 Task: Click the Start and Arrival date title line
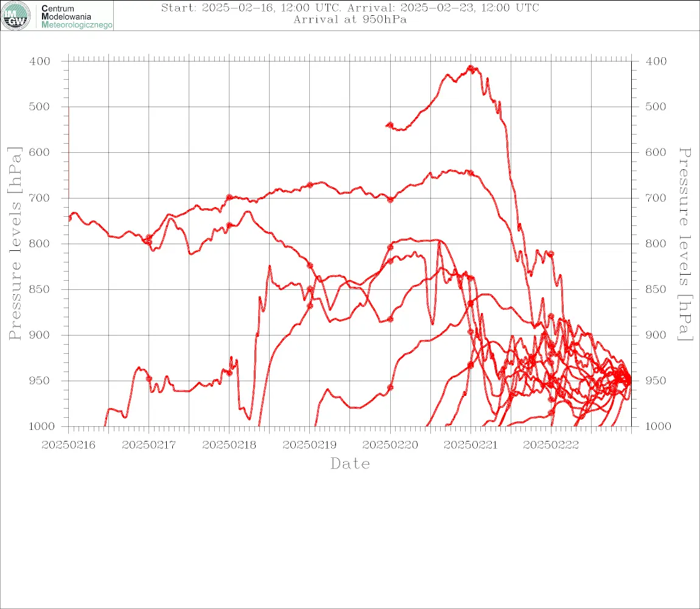click(x=350, y=7)
